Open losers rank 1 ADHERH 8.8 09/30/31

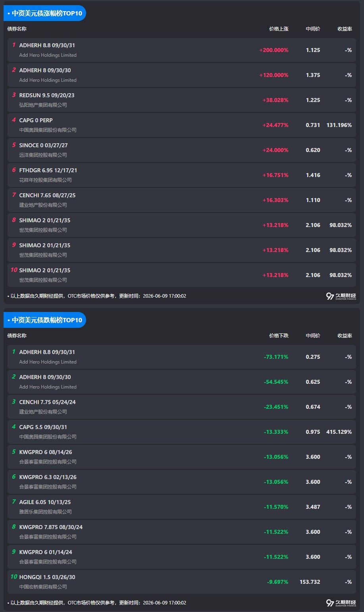coord(182,357)
